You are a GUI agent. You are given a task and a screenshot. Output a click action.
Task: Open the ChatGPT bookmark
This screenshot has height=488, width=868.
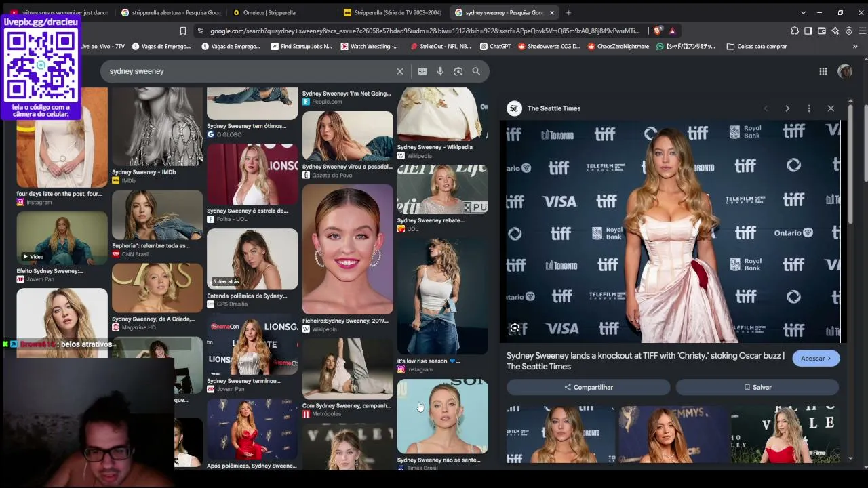point(495,47)
